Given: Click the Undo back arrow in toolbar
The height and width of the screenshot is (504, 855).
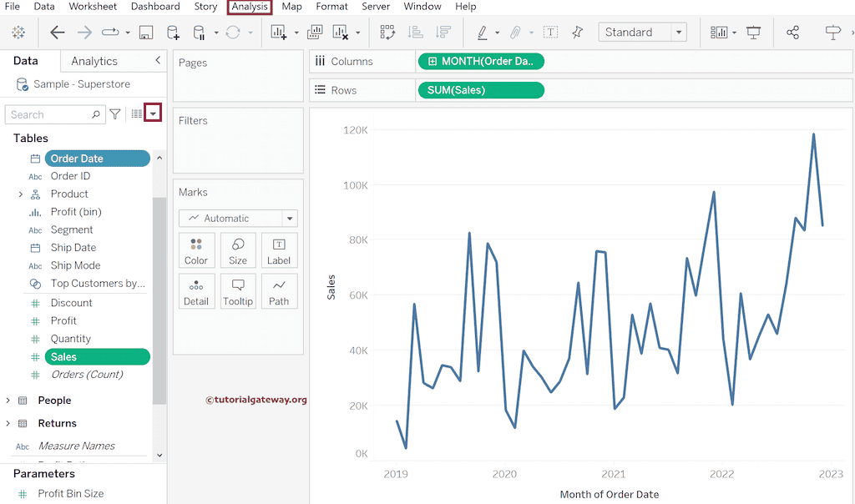Looking at the screenshot, I should point(58,33).
